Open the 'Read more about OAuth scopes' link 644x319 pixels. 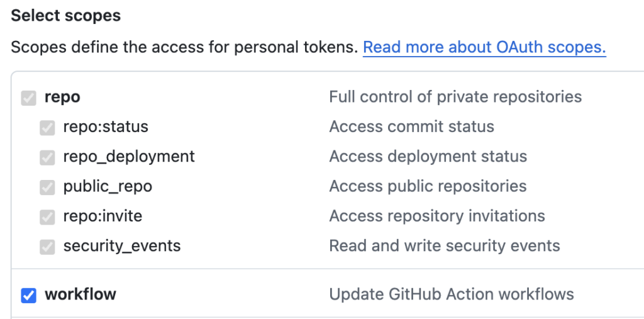pyautogui.click(x=484, y=47)
